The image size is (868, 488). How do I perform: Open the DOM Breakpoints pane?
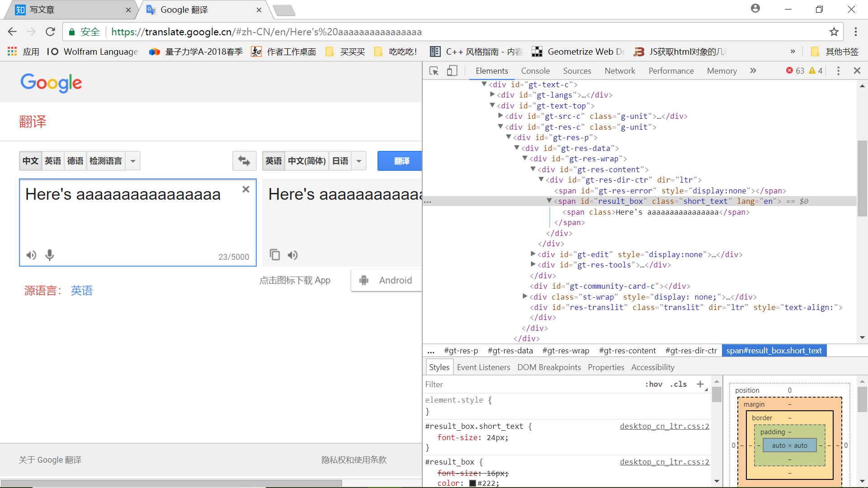click(x=549, y=367)
